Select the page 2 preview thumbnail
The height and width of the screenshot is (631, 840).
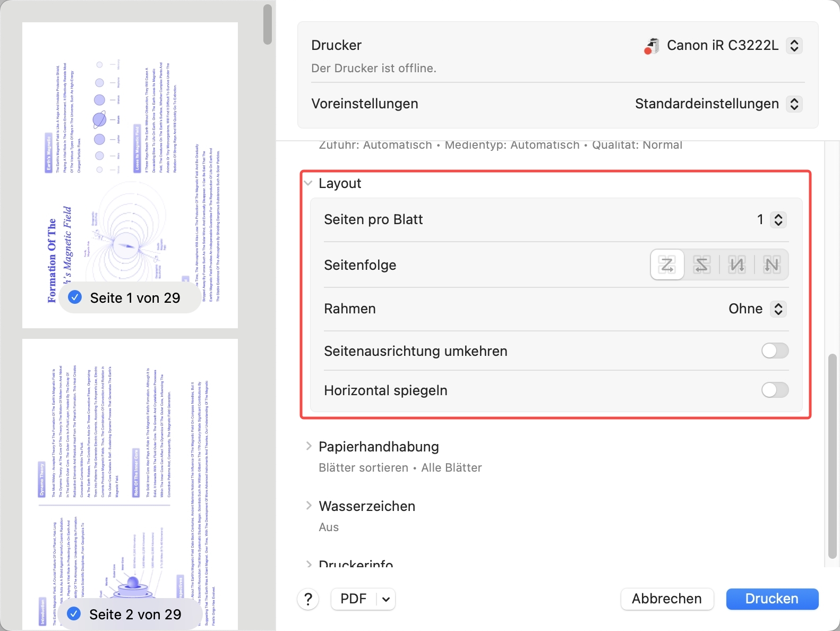(x=130, y=484)
